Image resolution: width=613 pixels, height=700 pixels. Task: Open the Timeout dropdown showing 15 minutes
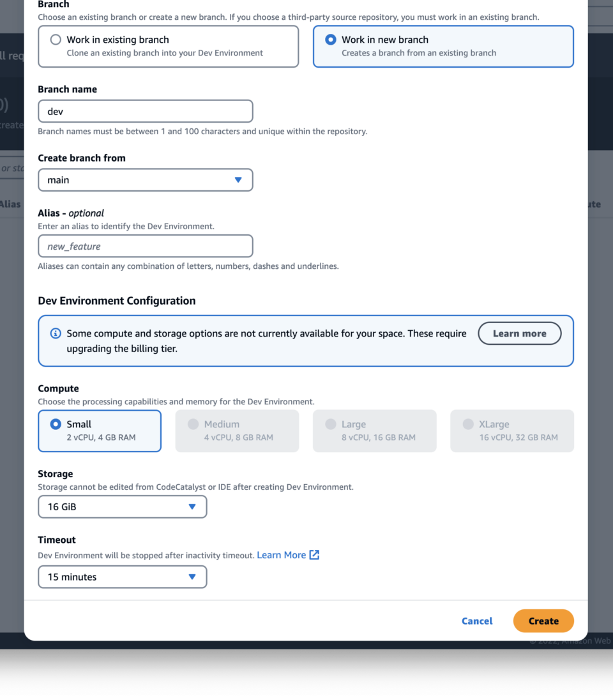[122, 577]
